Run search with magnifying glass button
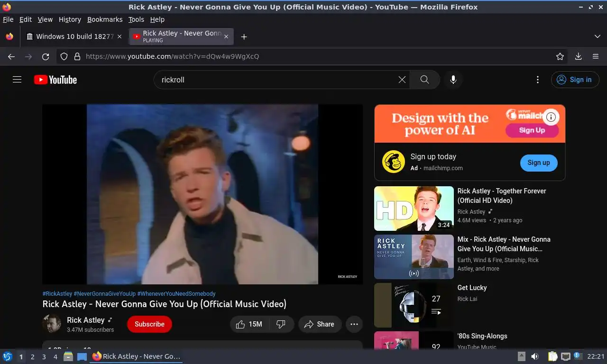 [x=424, y=80]
